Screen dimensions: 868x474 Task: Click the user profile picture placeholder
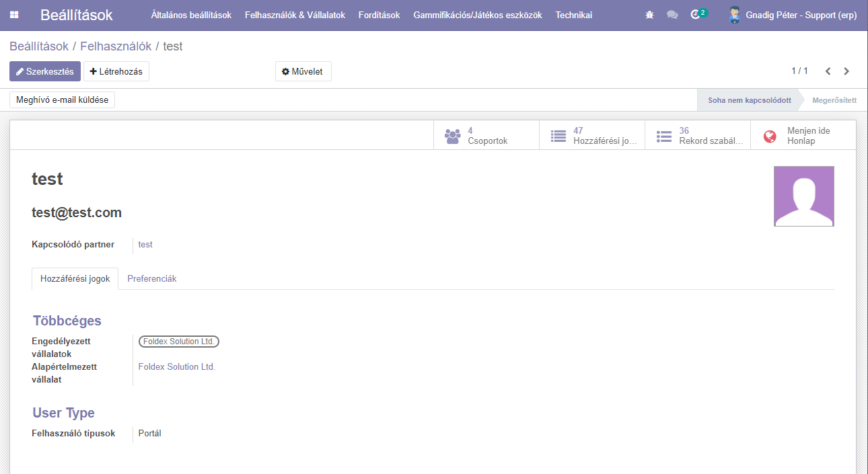click(804, 196)
